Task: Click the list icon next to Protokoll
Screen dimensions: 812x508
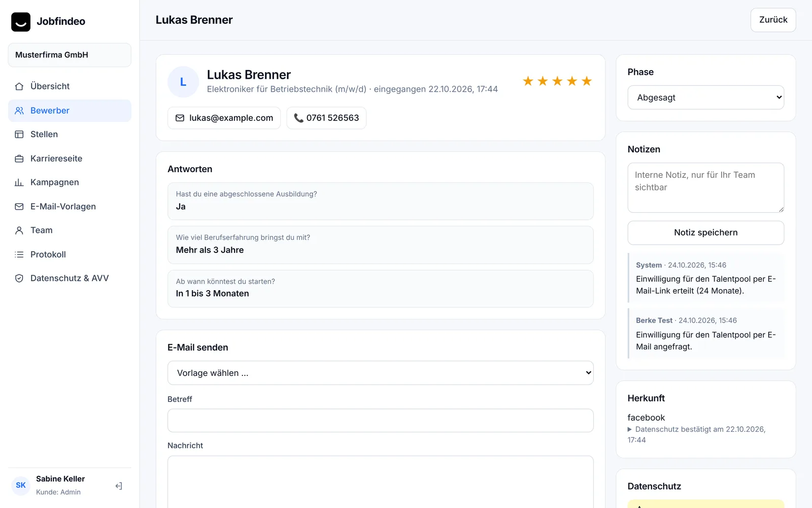Action: click(19, 255)
